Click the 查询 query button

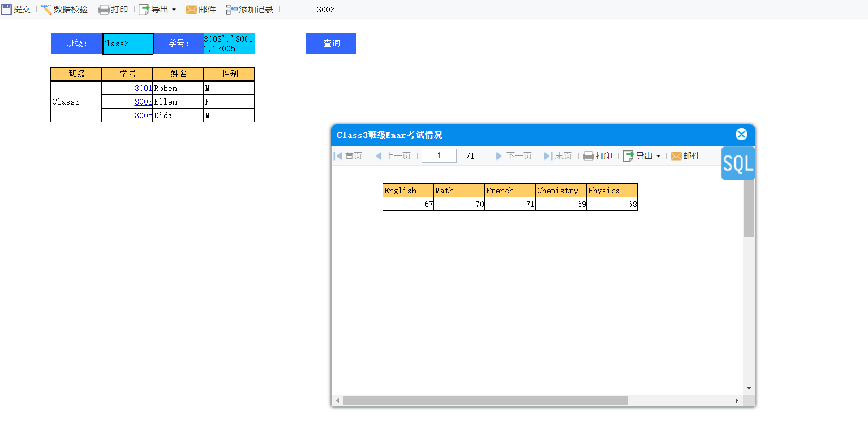pos(331,44)
